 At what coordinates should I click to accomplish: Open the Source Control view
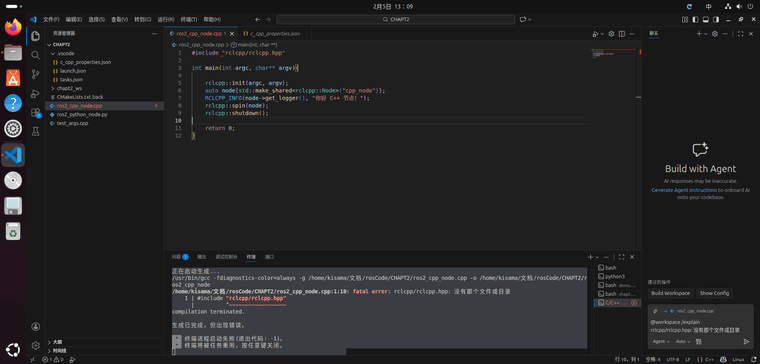pos(35,74)
